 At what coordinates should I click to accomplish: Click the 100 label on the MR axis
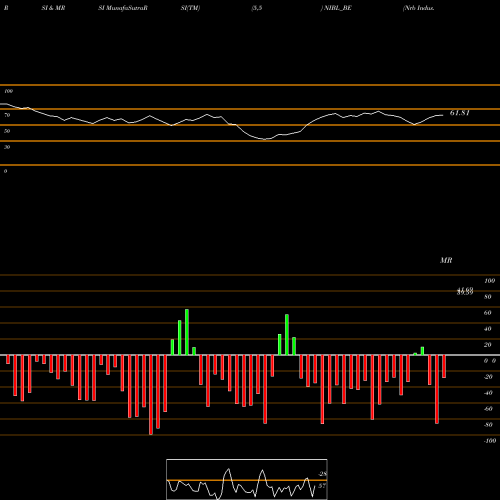pyautogui.click(x=490, y=281)
